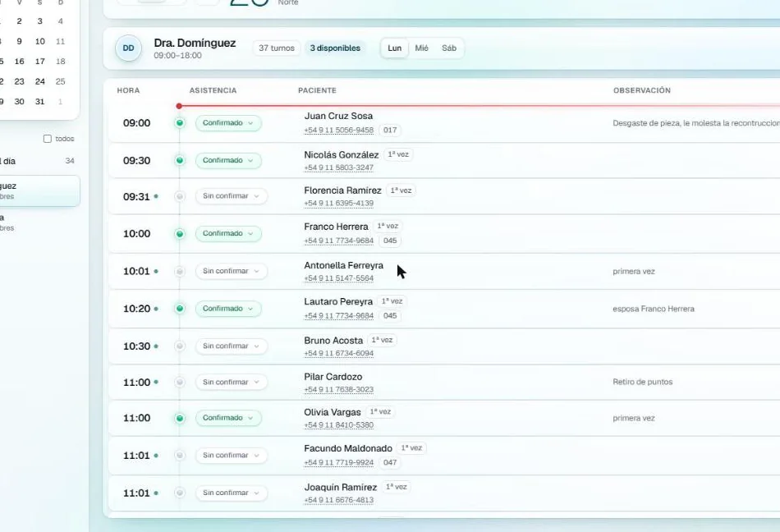Switch to the Sáb day tab

[449, 48]
